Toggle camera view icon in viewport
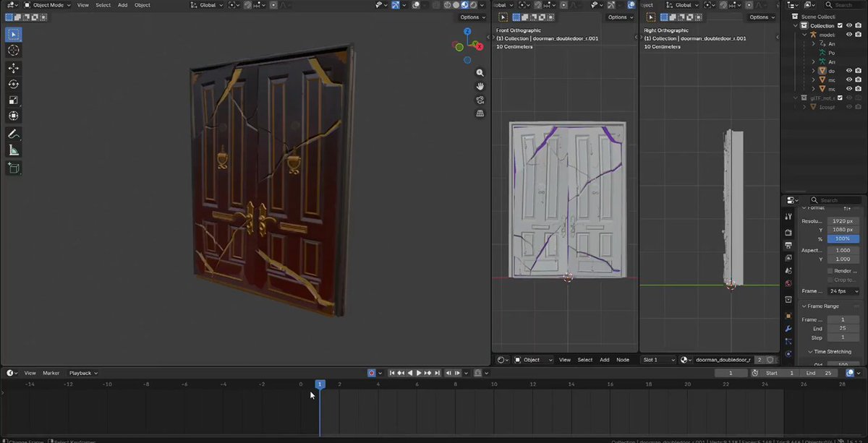The width and height of the screenshot is (868, 443). pos(480,100)
